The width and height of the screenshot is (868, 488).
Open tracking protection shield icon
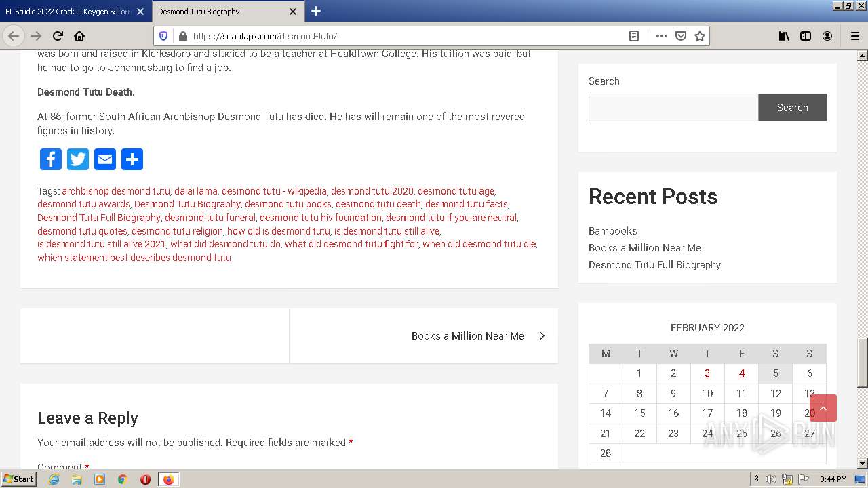click(163, 36)
